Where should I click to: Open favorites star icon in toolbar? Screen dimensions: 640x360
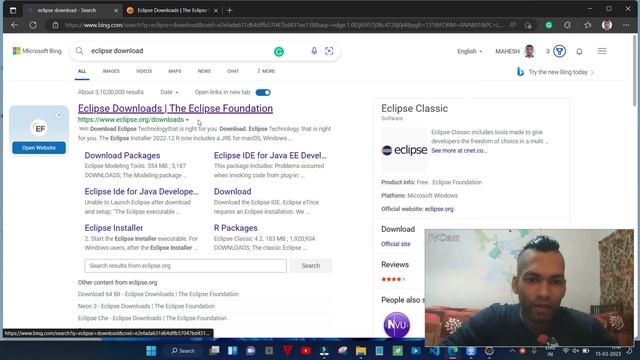click(x=588, y=25)
